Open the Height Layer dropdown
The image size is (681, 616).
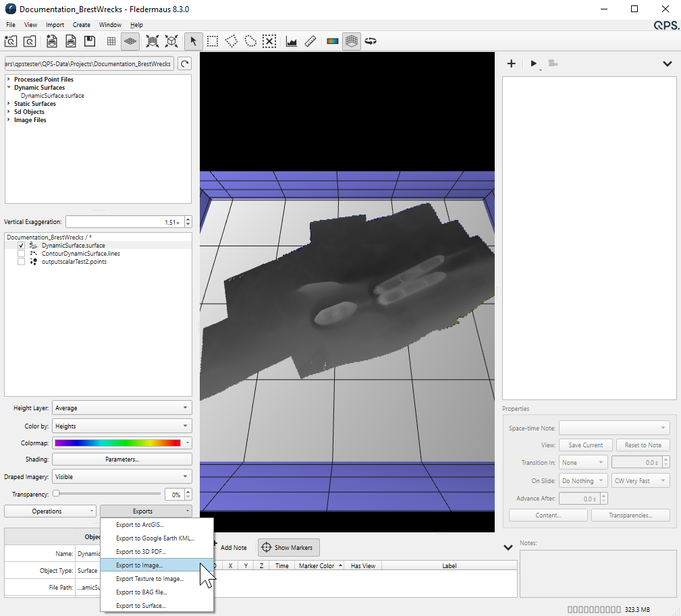121,408
